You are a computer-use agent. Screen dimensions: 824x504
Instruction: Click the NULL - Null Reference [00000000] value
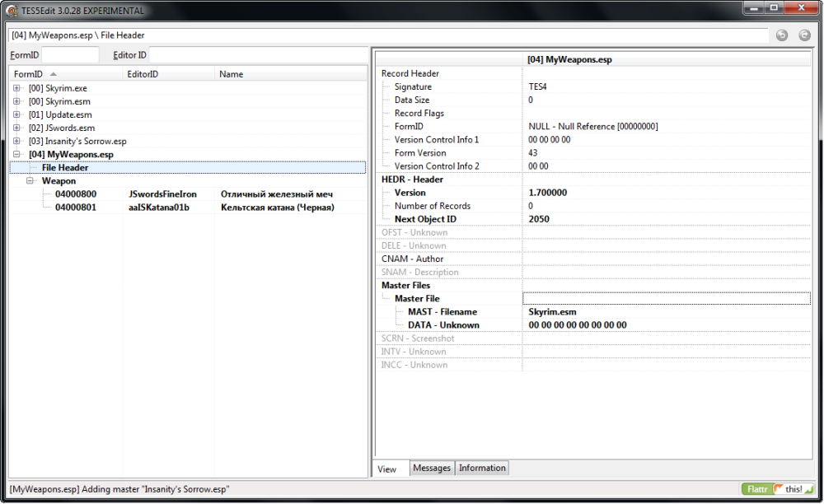[593, 127]
